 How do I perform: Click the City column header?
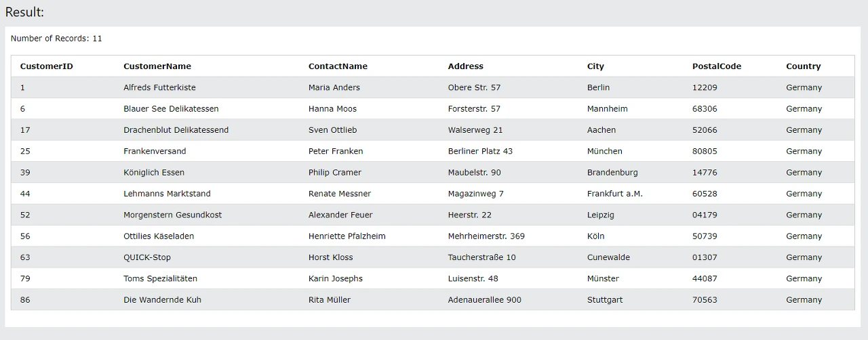pos(595,66)
